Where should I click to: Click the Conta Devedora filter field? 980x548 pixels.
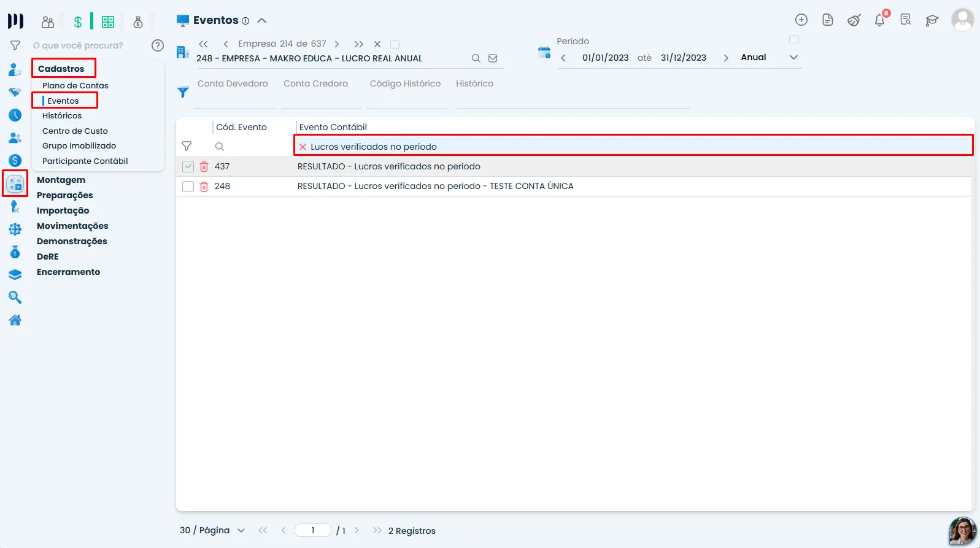[x=235, y=93]
